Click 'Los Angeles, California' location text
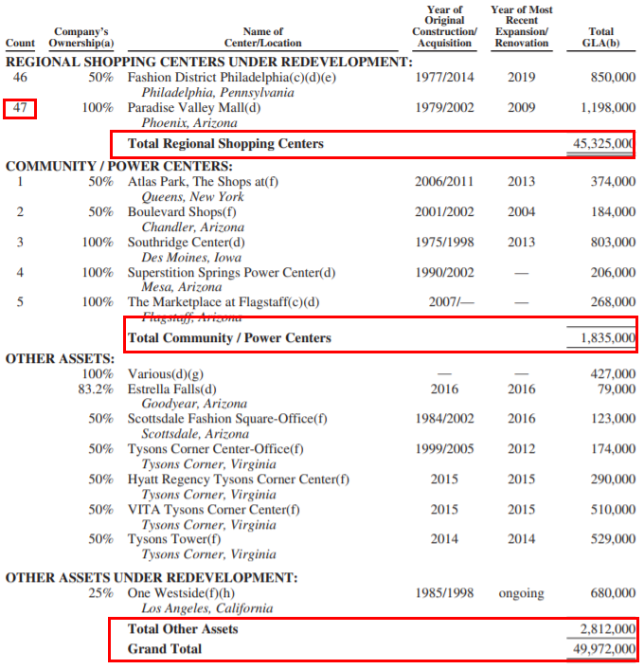 pyautogui.click(x=207, y=608)
